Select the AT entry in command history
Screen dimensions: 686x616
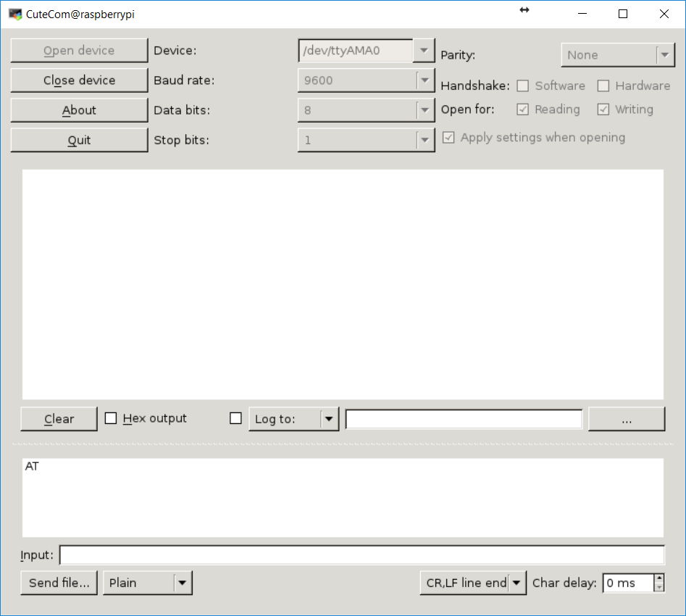[32, 466]
